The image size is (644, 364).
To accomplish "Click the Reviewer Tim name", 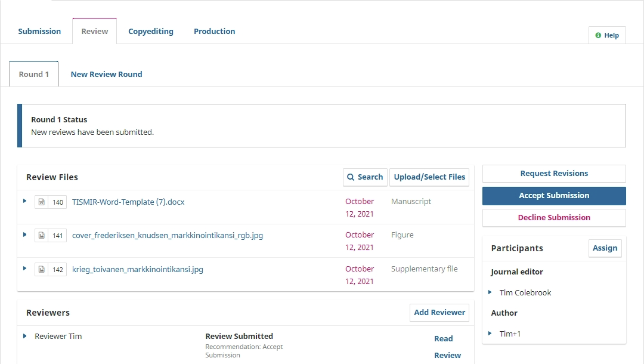I will [58, 336].
